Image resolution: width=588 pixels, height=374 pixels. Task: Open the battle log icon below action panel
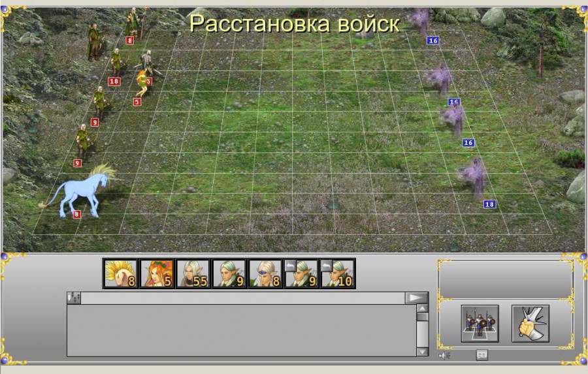482,355
